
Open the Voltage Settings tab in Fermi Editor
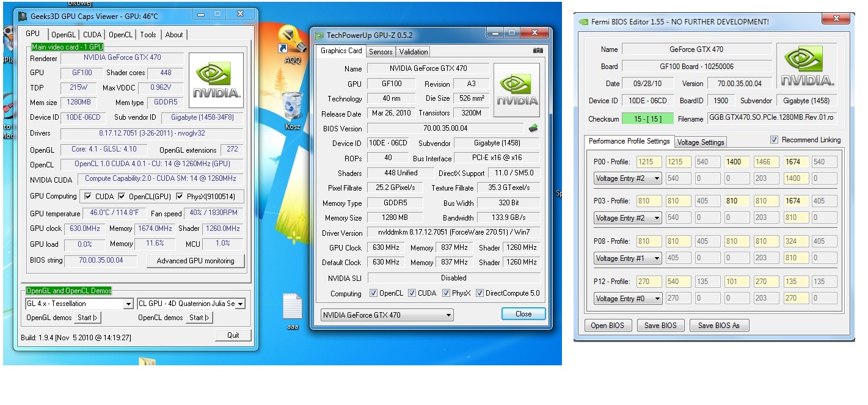[x=701, y=142]
